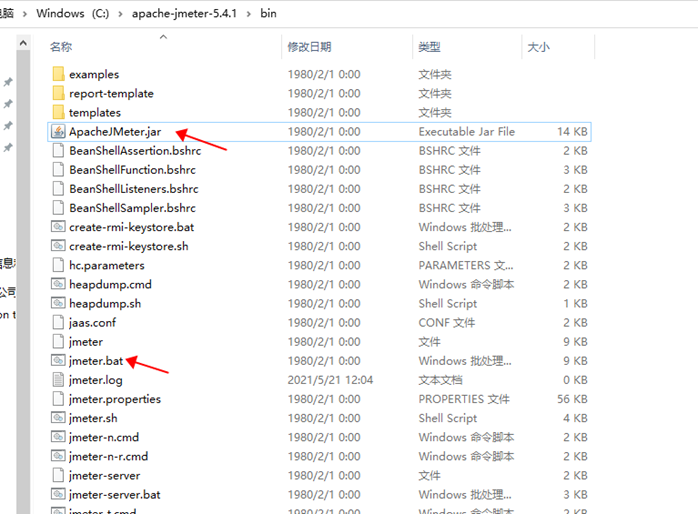Select jmeter.sh script icon
This screenshot has height=514, width=698.
58,418
